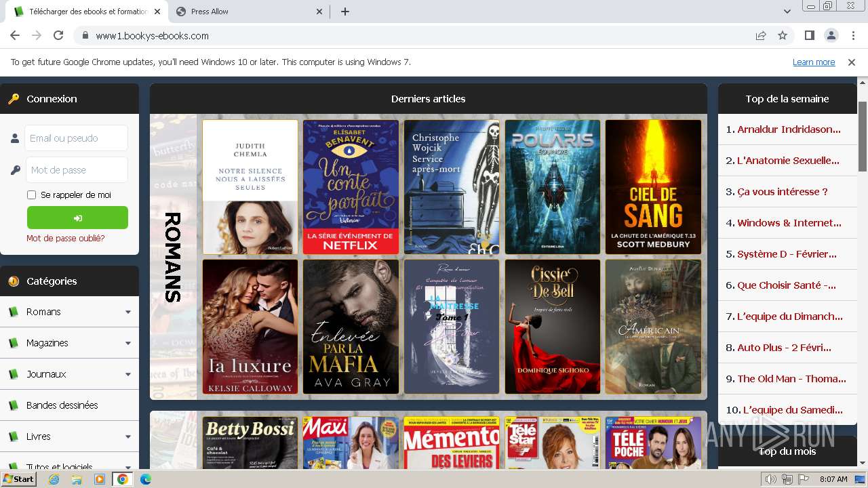Go back to the previous page
868x488 pixels.
pyautogui.click(x=15, y=35)
